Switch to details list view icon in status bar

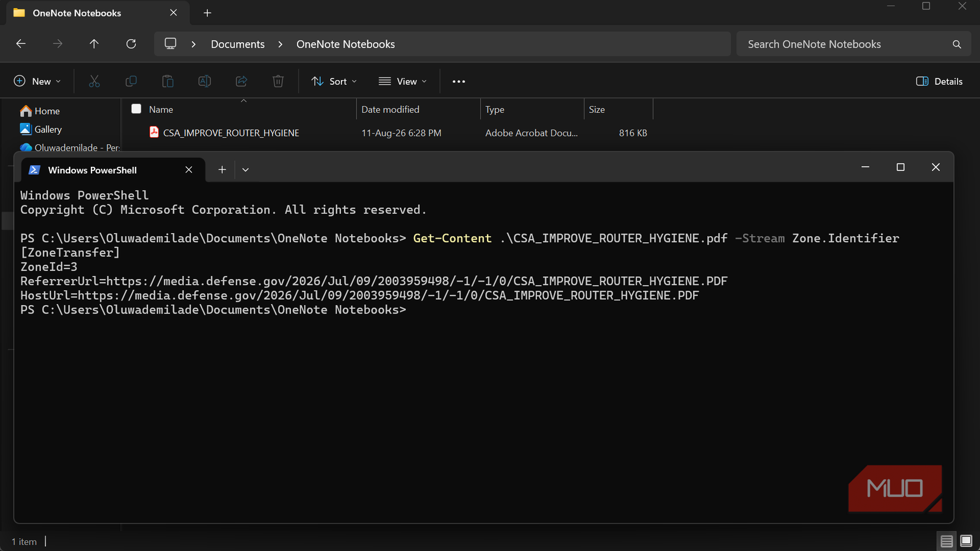pos(947,541)
